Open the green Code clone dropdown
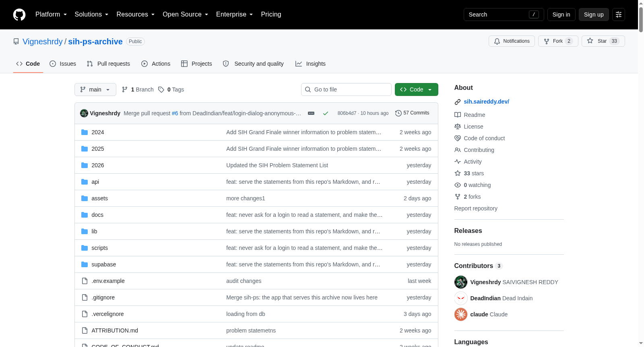The height and width of the screenshot is (347, 644). click(x=417, y=89)
